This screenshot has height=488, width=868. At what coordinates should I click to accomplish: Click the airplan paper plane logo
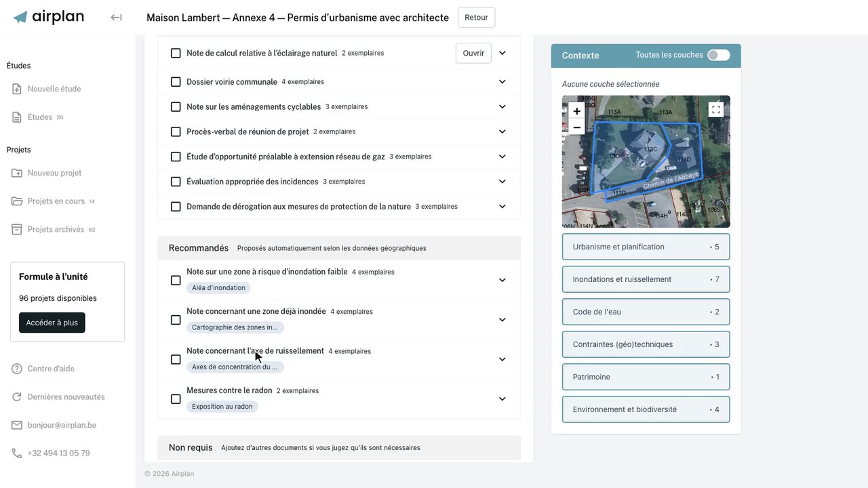point(20,17)
